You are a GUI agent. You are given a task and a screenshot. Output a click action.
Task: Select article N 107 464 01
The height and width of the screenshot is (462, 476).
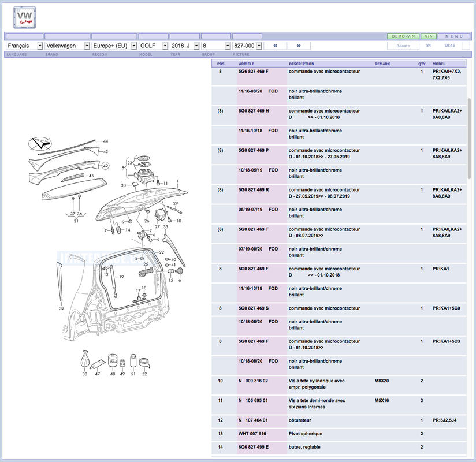pos(253,420)
